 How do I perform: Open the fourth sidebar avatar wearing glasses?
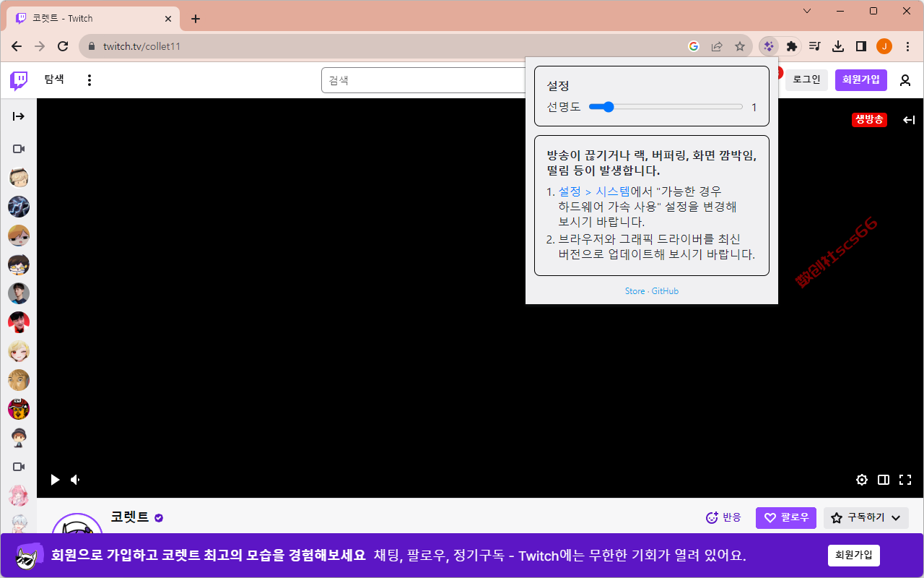pyautogui.click(x=19, y=264)
